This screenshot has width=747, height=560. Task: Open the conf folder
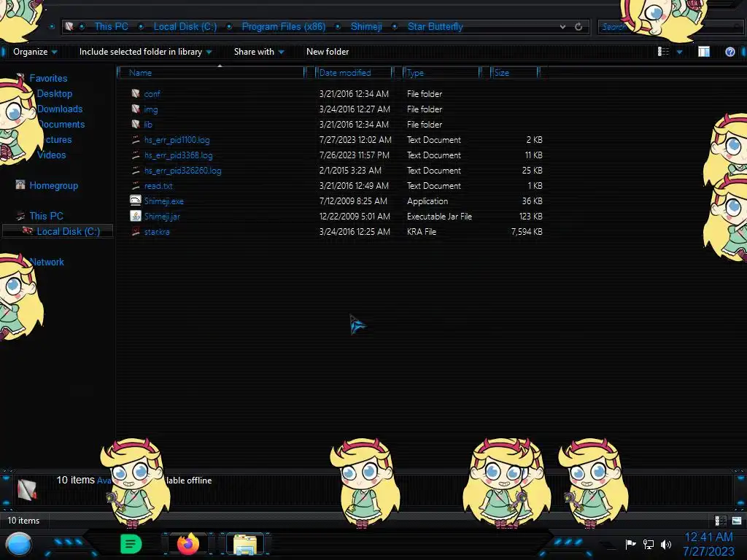tap(152, 94)
